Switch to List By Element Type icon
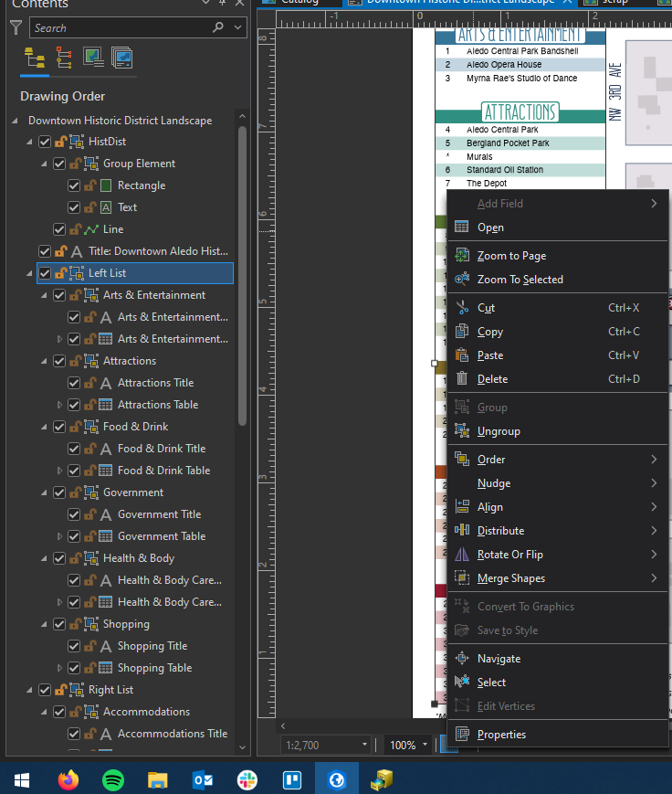Viewport: 672px width, 794px height. coord(64,58)
